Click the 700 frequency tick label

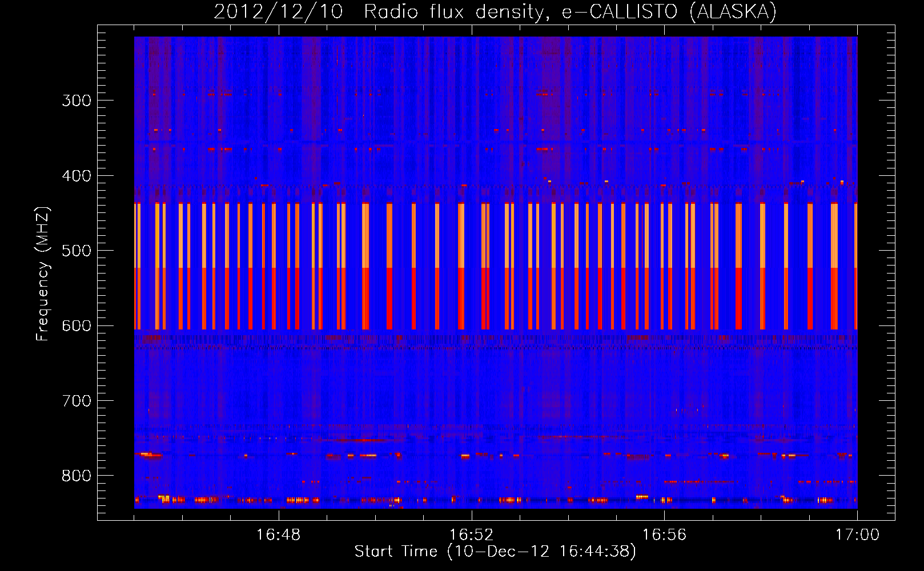pyautogui.click(x=77, y=401)
